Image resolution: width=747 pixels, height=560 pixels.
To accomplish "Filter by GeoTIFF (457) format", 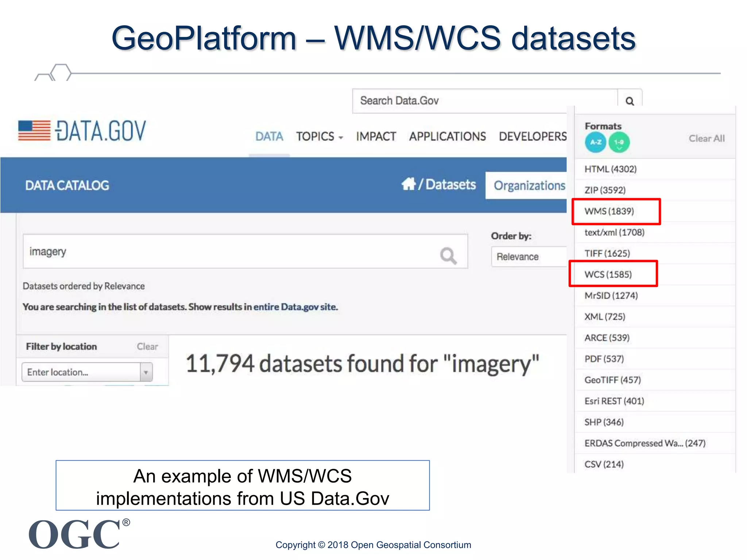I will coord(612,380).
